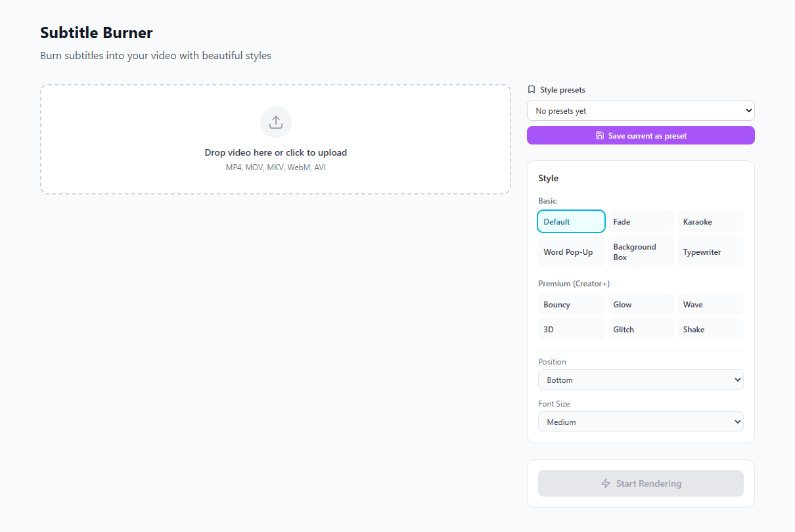Select the Default subtitle style
Image resolution: width=795 pixels, height=532 pixels.
click(x=572, y=221)
